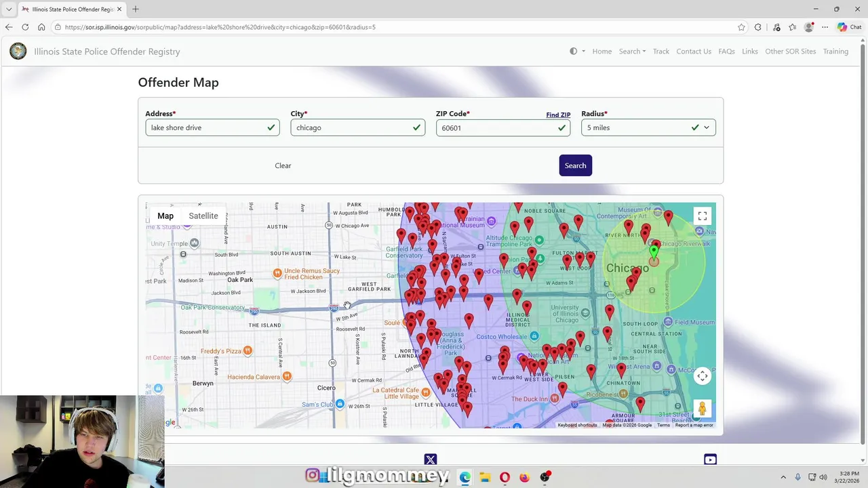Open the Links navigation item
The image size is (868, 488).
(x=750, y=52)
